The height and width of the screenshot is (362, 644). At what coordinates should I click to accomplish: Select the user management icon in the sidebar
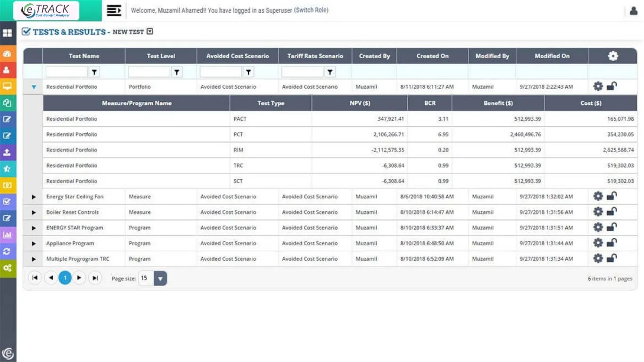pyautogui.click(x=8, y=70)
